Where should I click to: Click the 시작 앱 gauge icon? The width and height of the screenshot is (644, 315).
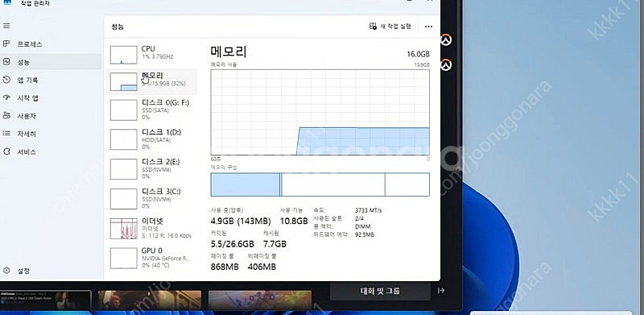point(6,97)
